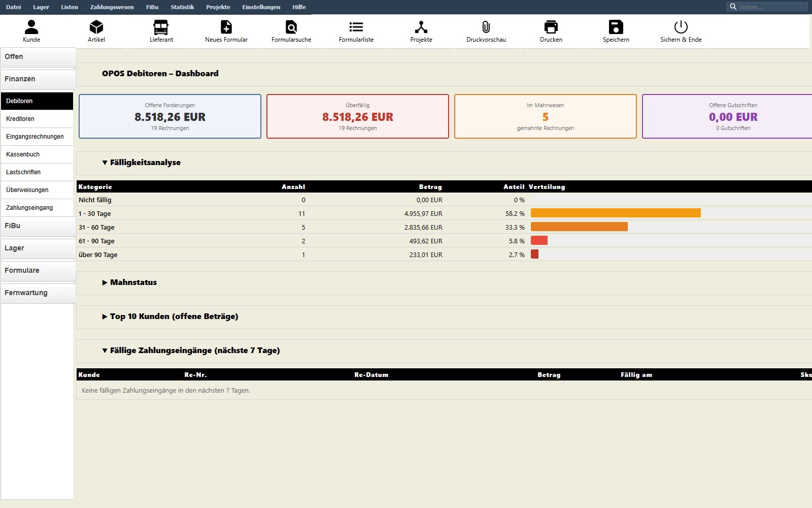This screenshot has height=508, width=812.
Task: Select Offen in the sidebar
Action: click(x=38, y=57)
